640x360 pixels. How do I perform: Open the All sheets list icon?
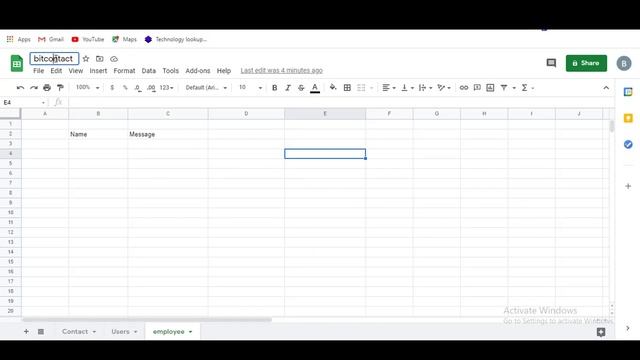coord(41,331)
